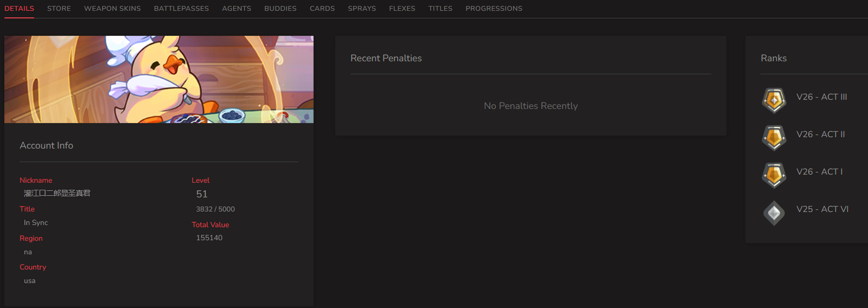Click the V25 - ACT VI unranked icon
Screen dimensions: 868x308
click(x=774, y=213)
